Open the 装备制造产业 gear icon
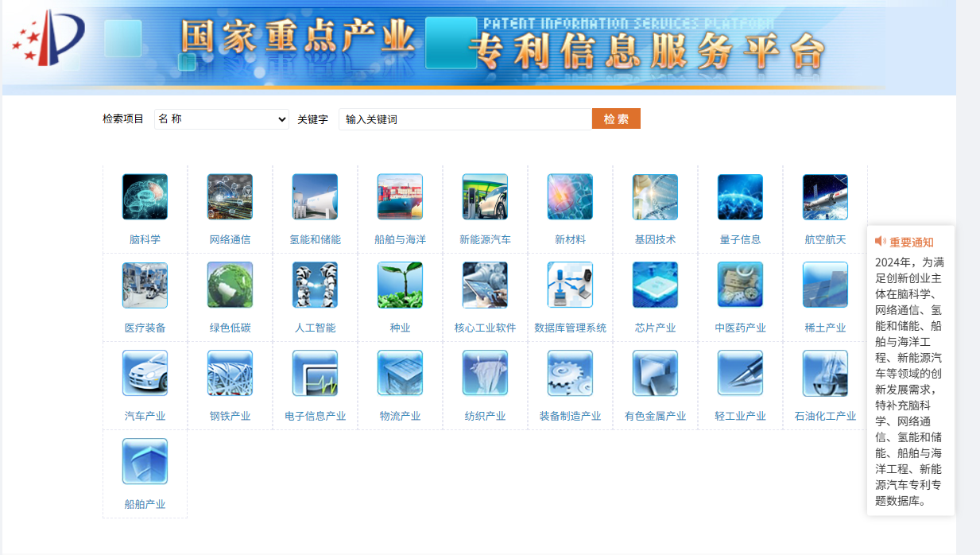980x555 pixels. coord(570,374)
